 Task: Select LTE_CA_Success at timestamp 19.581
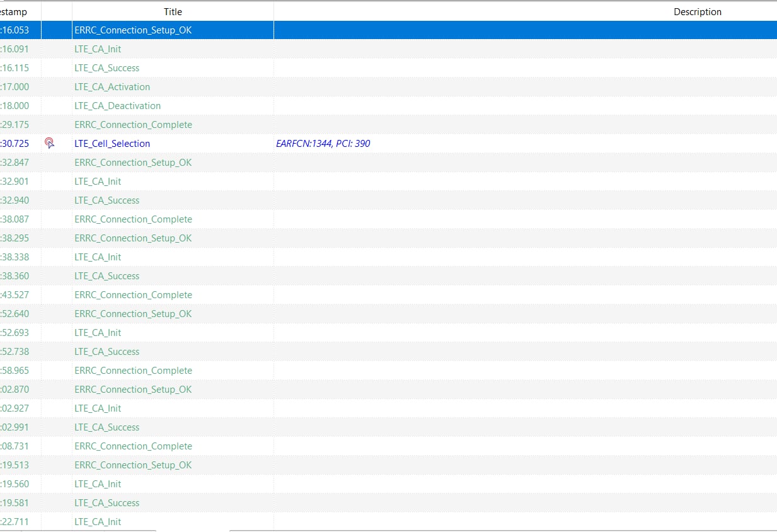106,502
